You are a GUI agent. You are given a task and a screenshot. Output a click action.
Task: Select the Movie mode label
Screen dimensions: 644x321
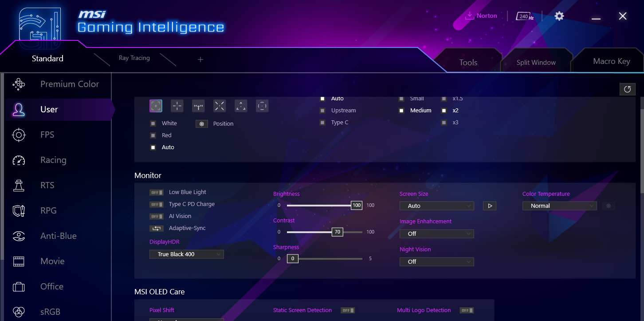point(52,261)
